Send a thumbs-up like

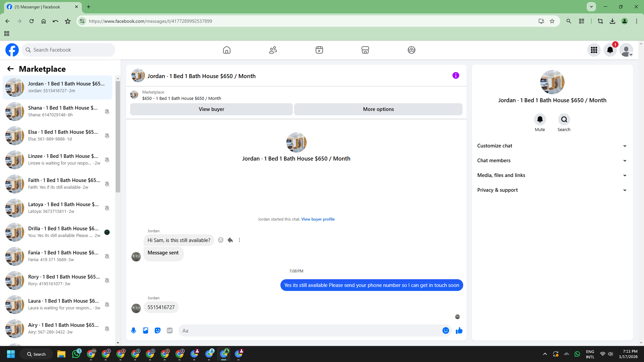click(459, 330)
